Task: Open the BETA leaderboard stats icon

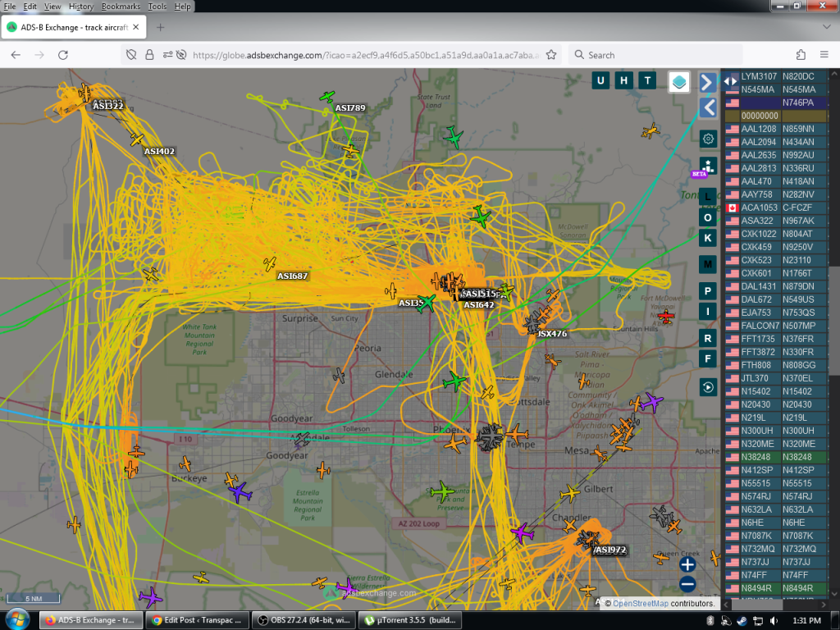Action: [708, 166]
